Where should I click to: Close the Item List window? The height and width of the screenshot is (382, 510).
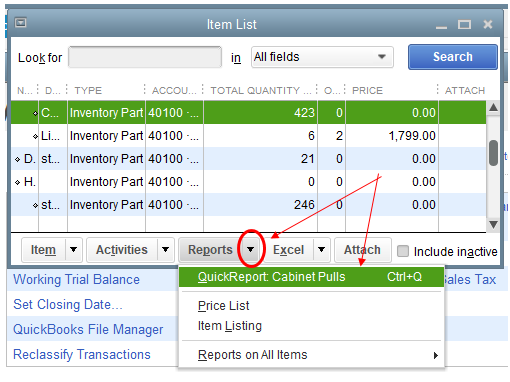coord(488,24)
